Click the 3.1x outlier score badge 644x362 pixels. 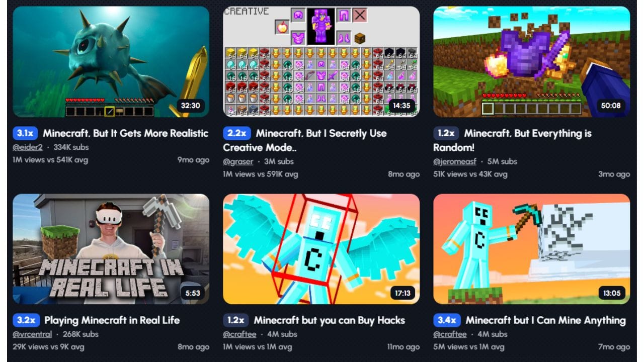click(25, 133)
